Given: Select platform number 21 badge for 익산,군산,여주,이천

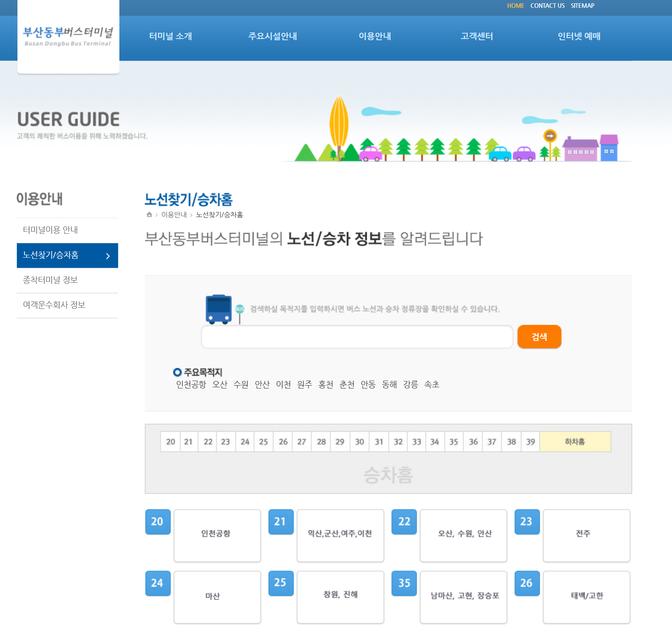Looking at the screenshot, I should click(x=281, y=522).
